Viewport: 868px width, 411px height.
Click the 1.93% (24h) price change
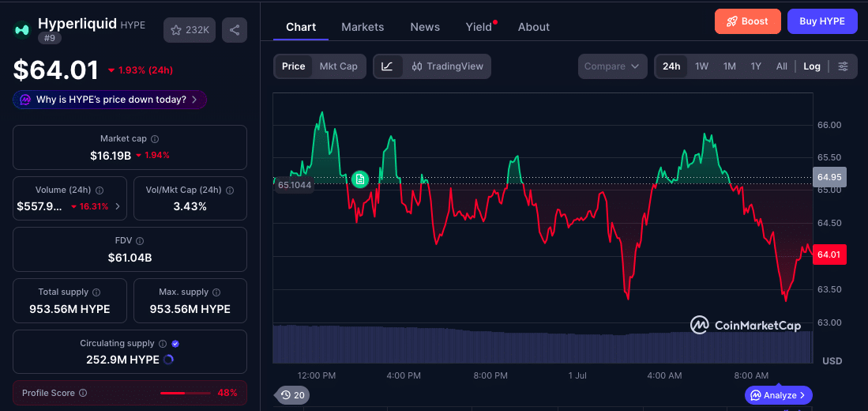141,70
